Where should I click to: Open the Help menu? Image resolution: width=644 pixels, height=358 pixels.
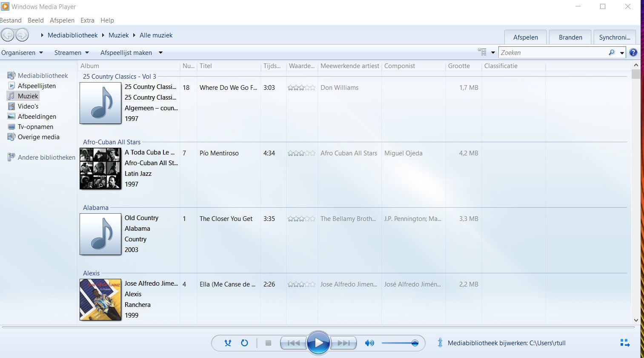pos(107,20)
